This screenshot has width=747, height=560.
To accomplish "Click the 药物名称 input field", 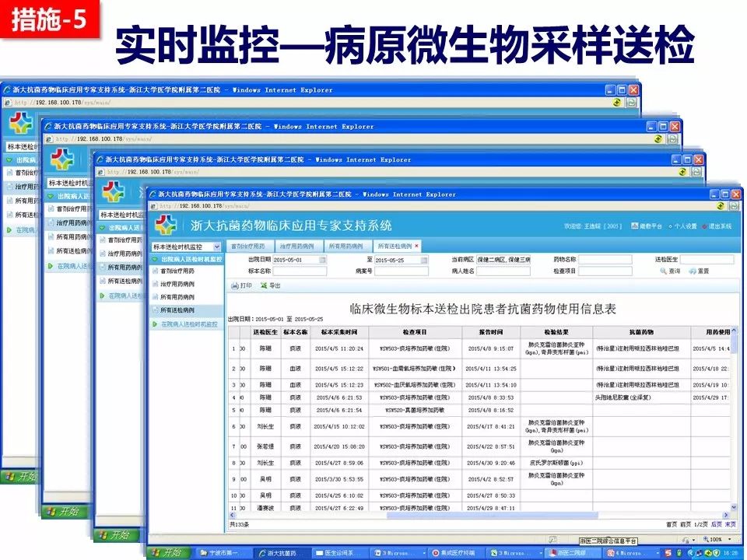I will coord(605,260).
